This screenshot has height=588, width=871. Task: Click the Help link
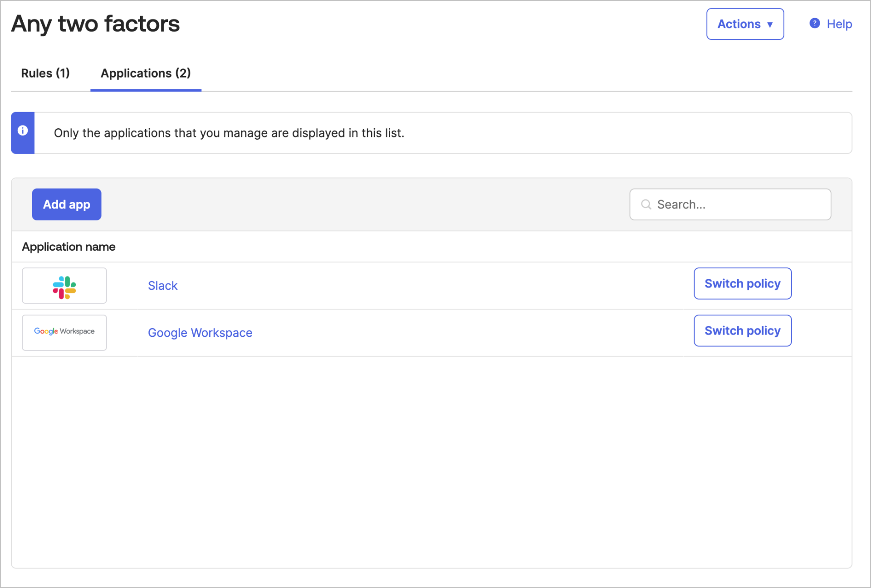(839, 24)
